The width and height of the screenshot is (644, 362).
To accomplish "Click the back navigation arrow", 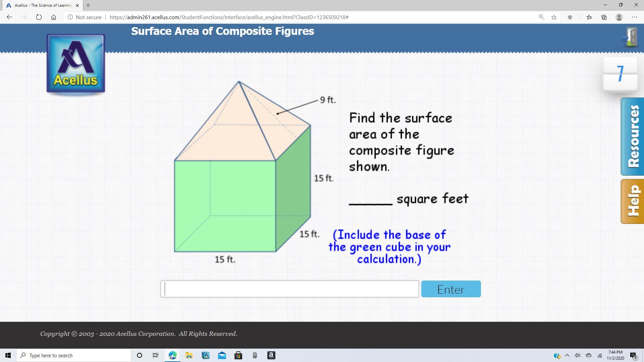I will pyautogui.click(x=9, y=17).
